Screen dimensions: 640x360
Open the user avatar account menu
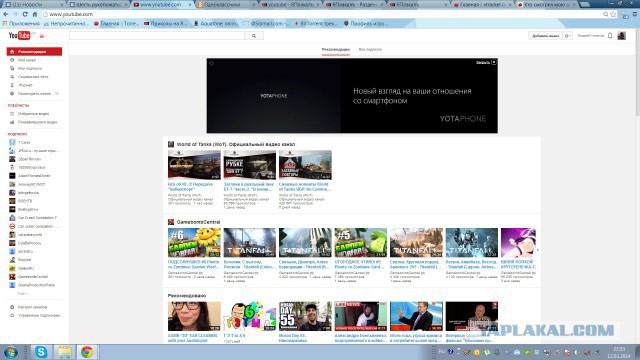(621, 36)
